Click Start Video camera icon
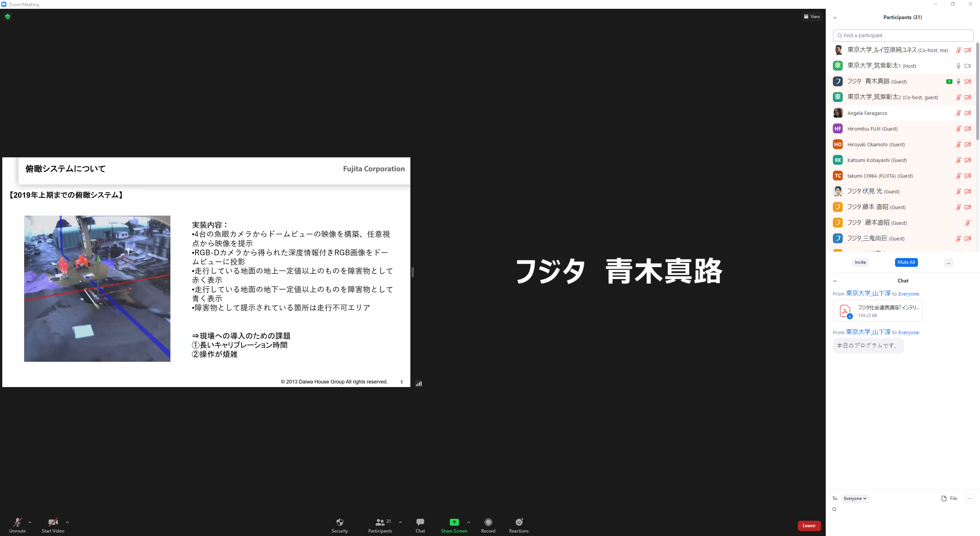The height and width of the screenshot is (536, 980). click(x=53, y=522)
